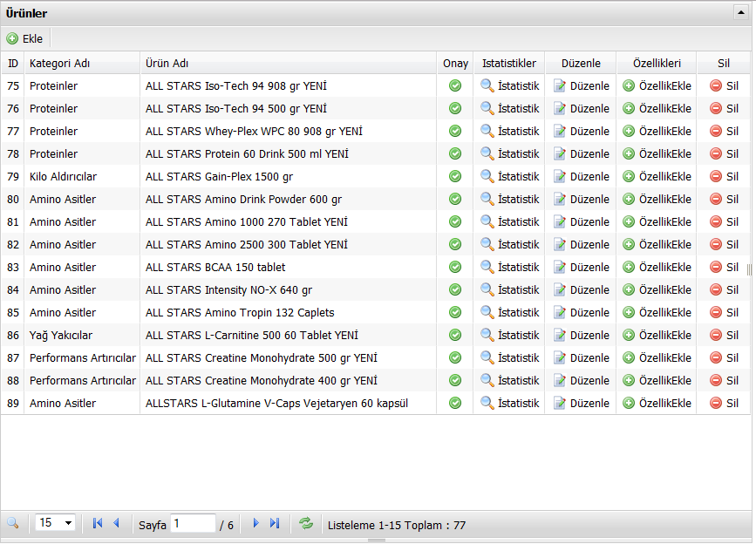Toggle Onay checkmark for product ID 77
The image size is (756, 544).
(x=455, y=131)
